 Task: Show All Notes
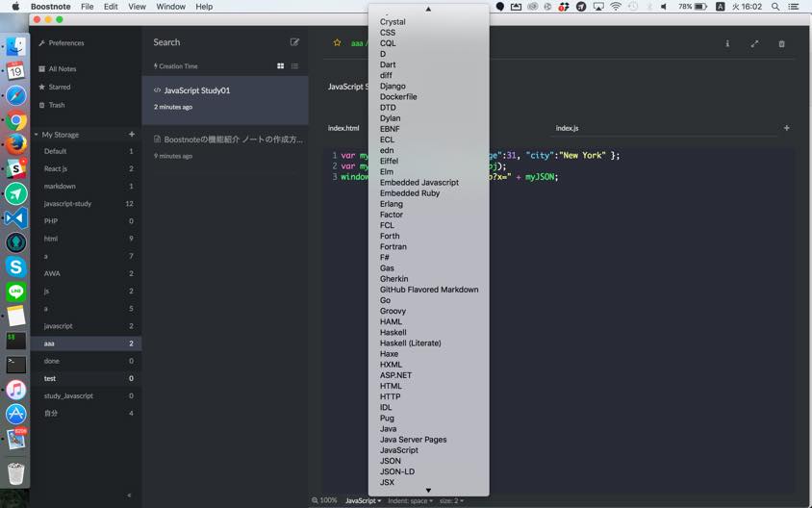(x=58, y=69)
